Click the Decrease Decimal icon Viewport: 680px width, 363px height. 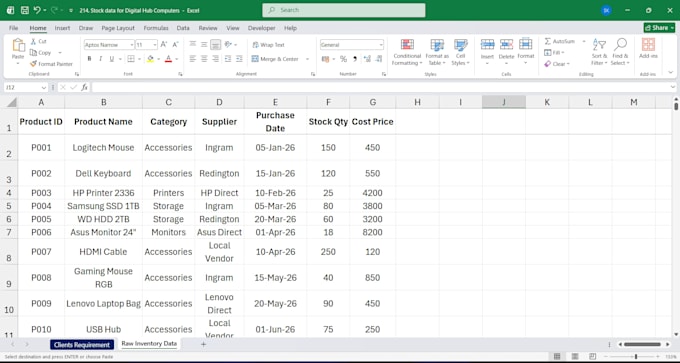point(379,59)
